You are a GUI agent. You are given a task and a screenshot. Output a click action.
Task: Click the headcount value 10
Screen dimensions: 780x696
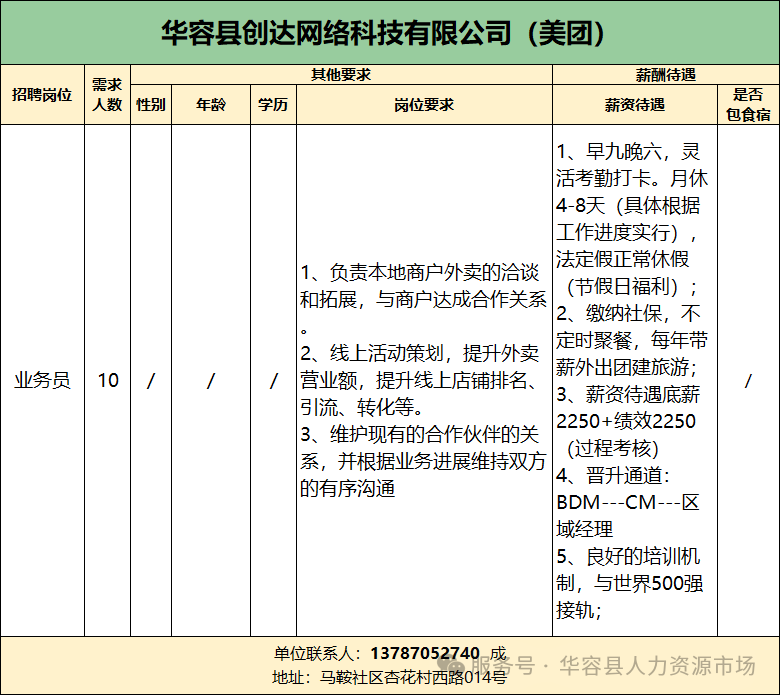click(108, 381)
